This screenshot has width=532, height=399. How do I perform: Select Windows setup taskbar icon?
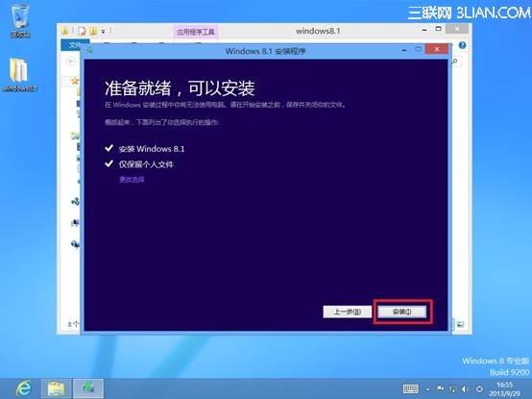(x=88, y=388)
